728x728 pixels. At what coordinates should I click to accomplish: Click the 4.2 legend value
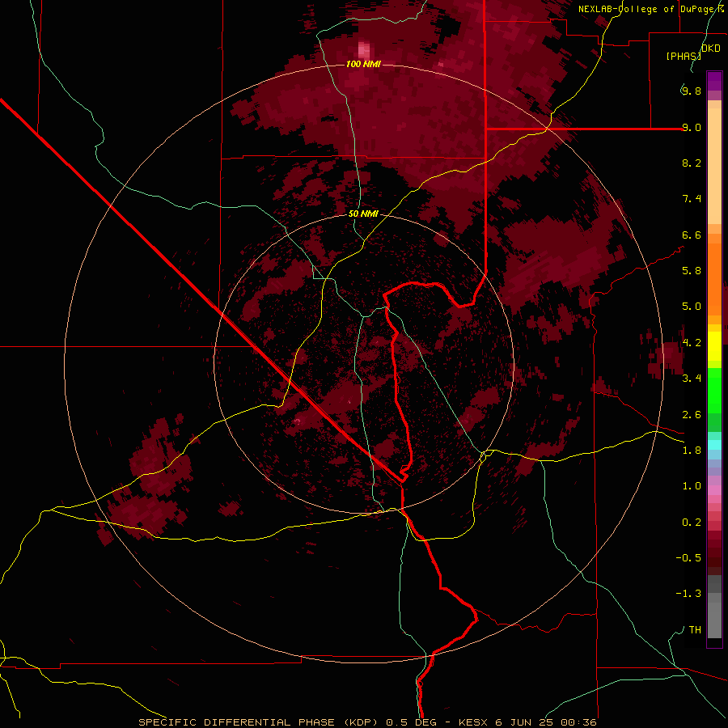[x=692, y=343]
